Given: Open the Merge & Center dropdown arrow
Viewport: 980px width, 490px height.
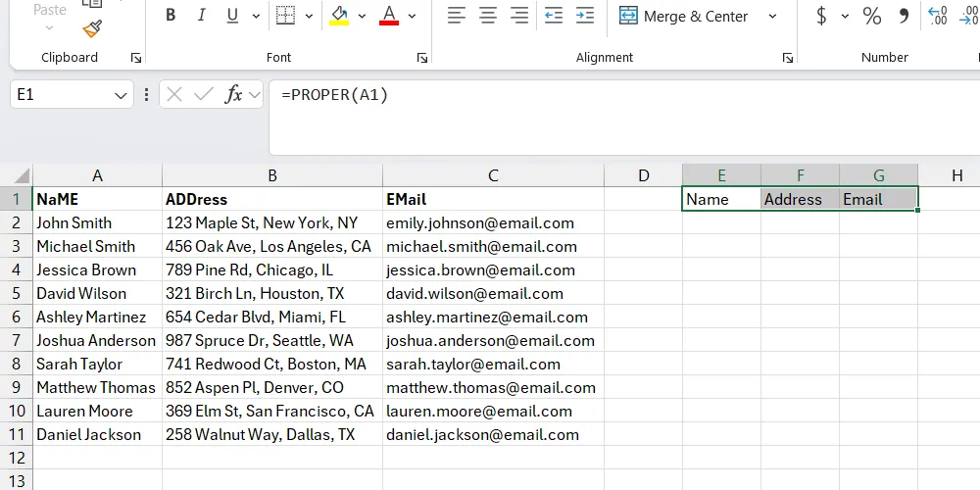Looking at the screenshot, I should [772, 16].
